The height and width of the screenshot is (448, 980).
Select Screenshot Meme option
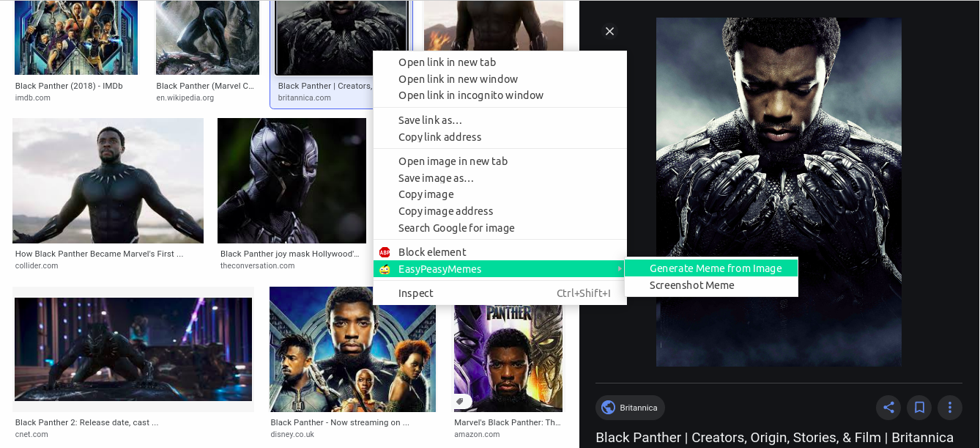tap(711, 285)
